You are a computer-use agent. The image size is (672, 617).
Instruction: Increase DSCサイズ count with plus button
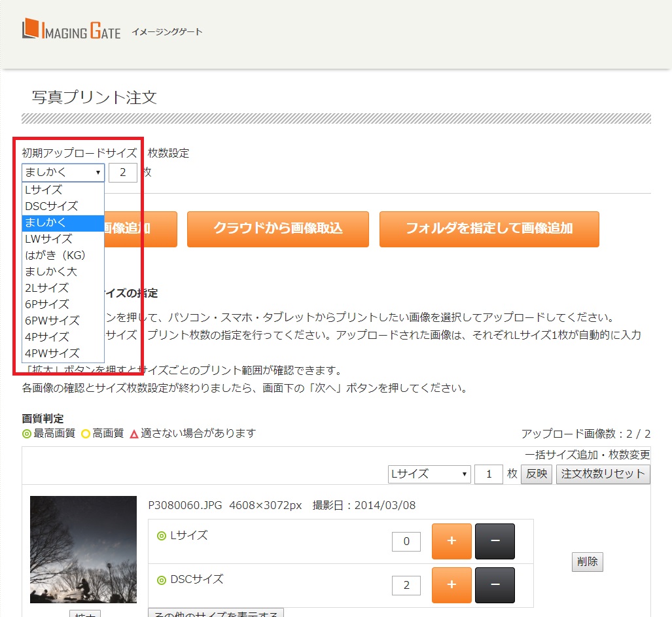coord(451,585)
